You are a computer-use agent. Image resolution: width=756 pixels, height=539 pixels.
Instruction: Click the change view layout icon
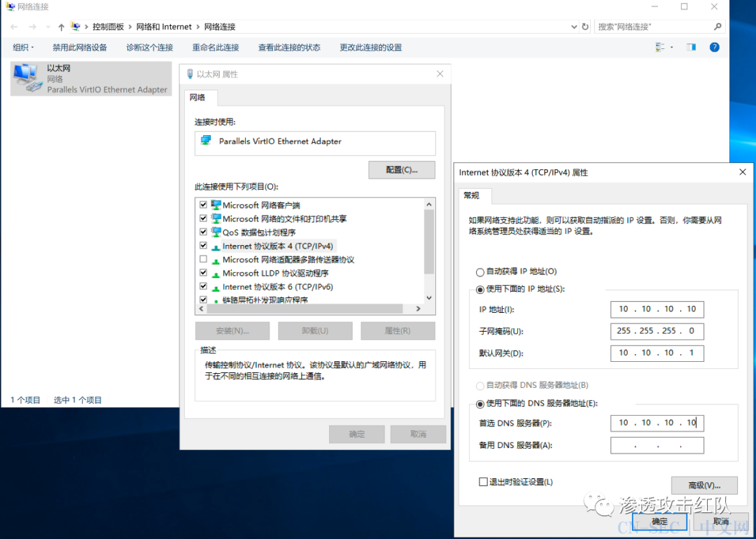click(660, 47)
